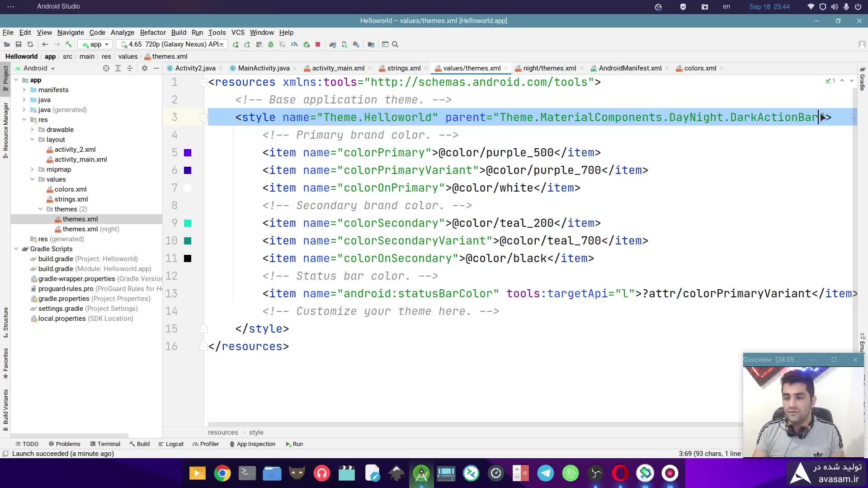Open the Terminal tool window button
The image size is (868, 488).
click(x=105, y=444)
